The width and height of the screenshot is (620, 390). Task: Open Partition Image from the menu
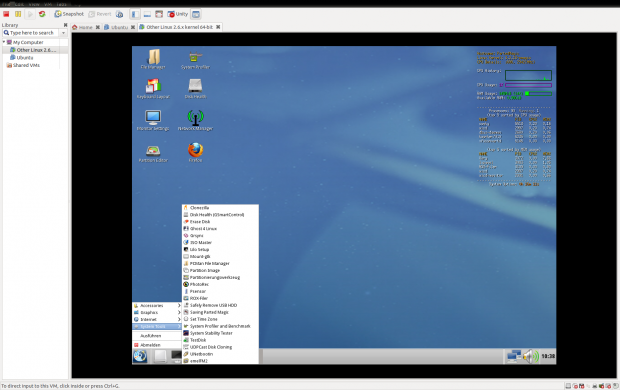click(220, 271)
